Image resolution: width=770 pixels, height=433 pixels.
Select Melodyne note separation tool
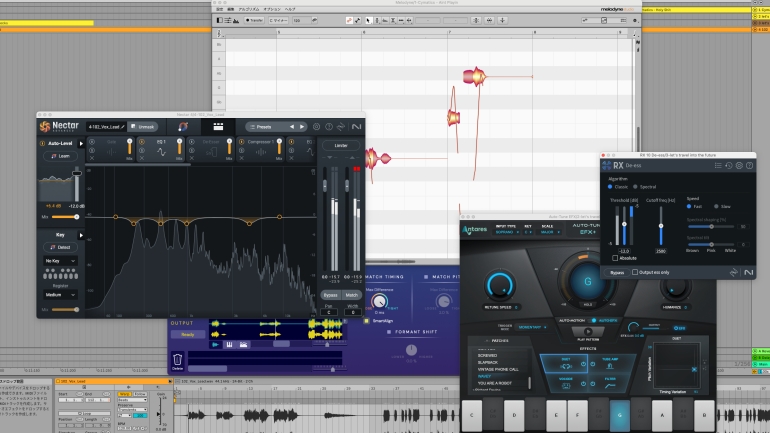tap(409, 20)
